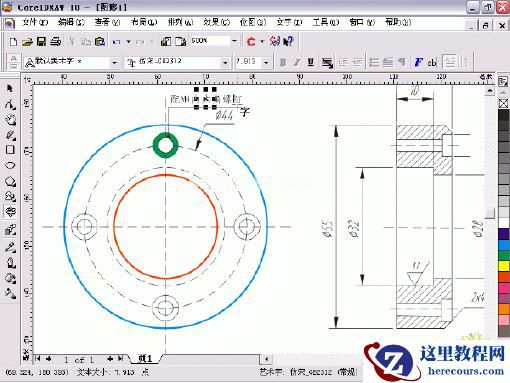Select the Polygon tool in toolbox
510x383 pixels.
tap(10, 182)
